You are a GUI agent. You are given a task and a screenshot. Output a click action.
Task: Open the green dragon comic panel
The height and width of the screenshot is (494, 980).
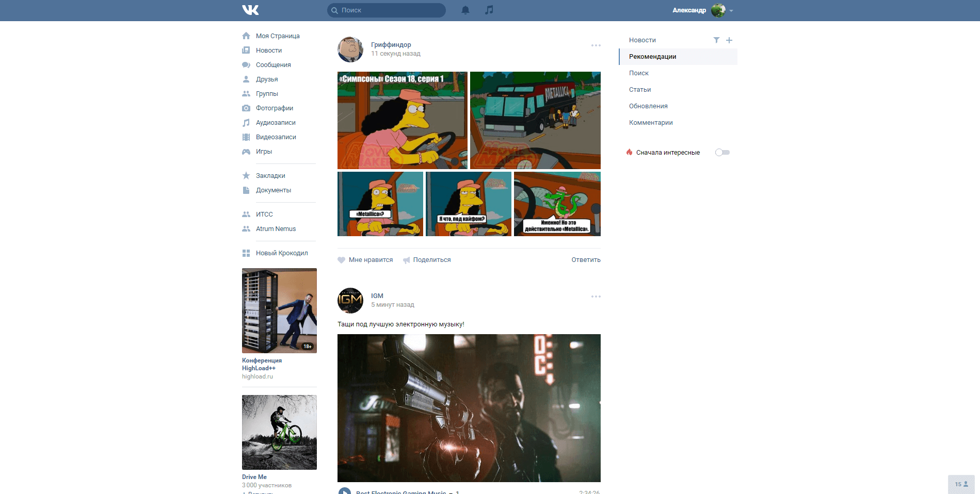pos(557,204)
